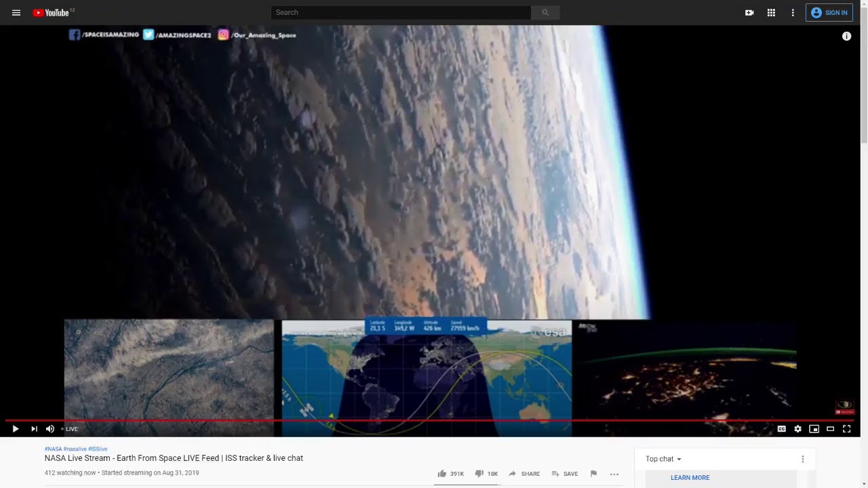Click the red video progress bar

pos(430,420)
